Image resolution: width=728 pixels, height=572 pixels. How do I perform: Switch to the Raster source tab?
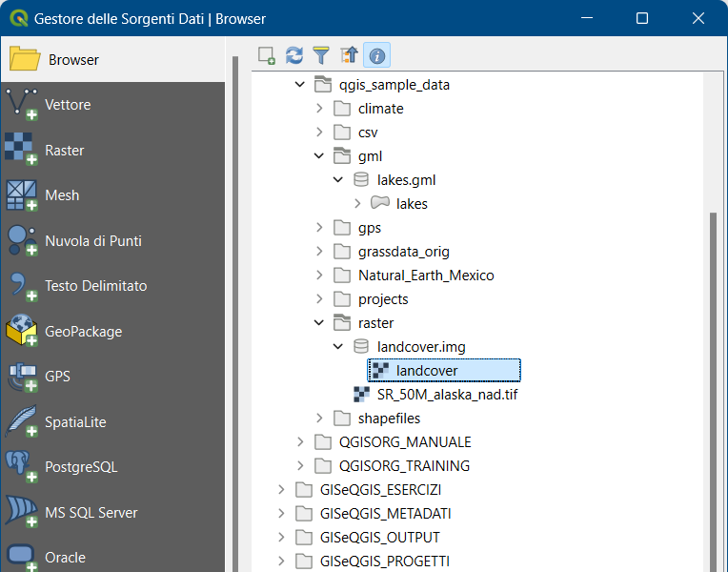tap(113, 150)
